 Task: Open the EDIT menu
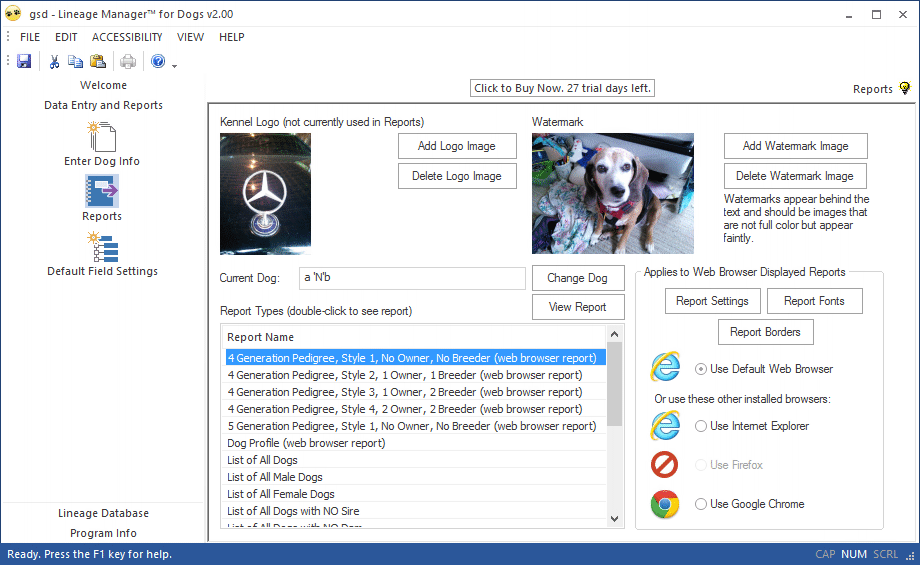66,37
